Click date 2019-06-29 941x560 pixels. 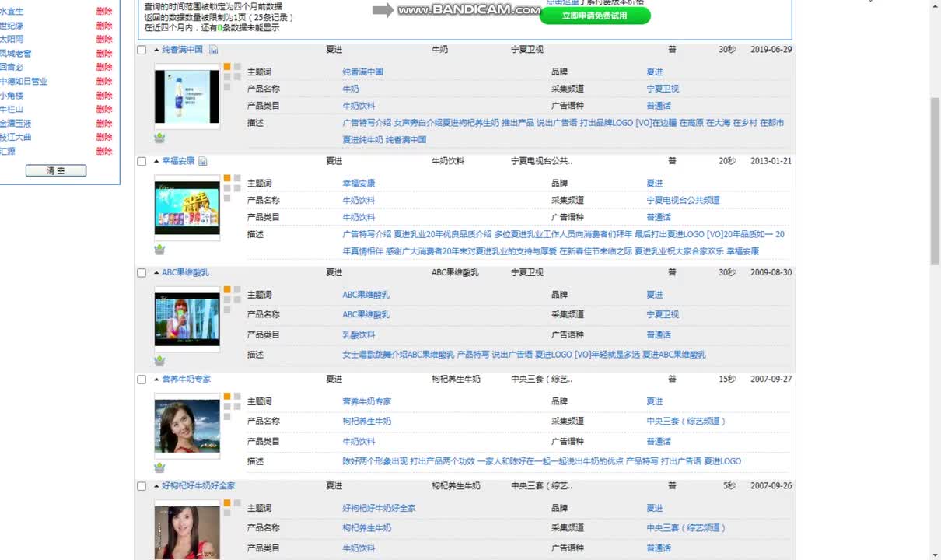click(771, 50)
